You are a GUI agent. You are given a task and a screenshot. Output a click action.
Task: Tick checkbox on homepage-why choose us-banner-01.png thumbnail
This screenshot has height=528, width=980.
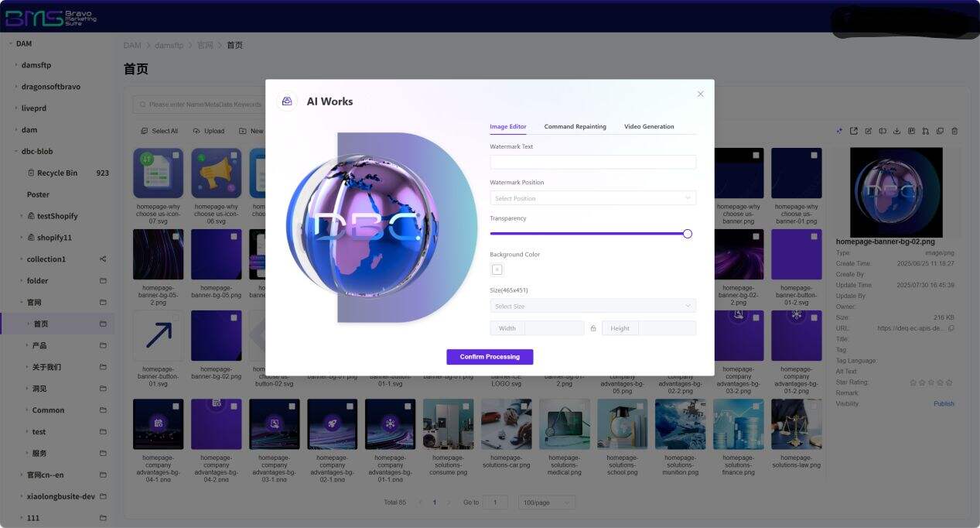click(x=814, y=156)
